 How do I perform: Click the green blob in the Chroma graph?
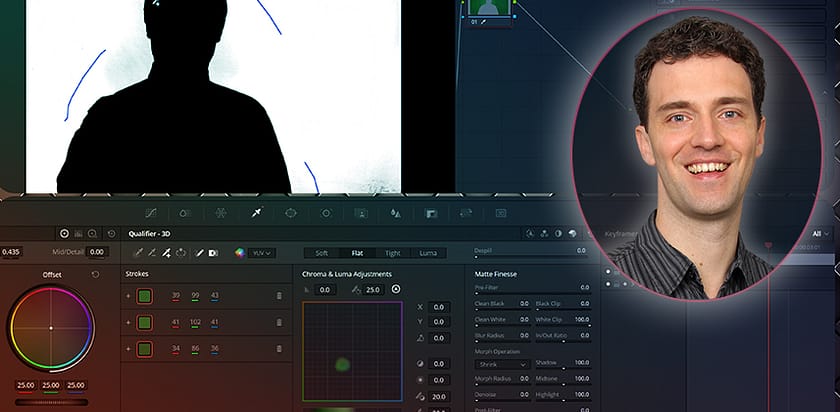[342, 365]
